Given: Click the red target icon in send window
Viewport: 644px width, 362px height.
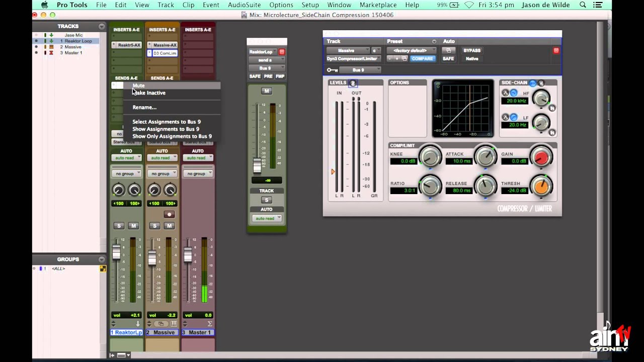Looking at the screenshot, I should (x=282, y=52).
